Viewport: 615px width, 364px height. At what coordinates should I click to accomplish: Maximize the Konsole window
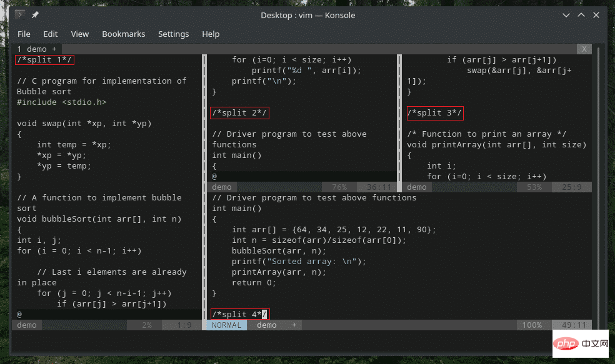click(x=581, y=14)
